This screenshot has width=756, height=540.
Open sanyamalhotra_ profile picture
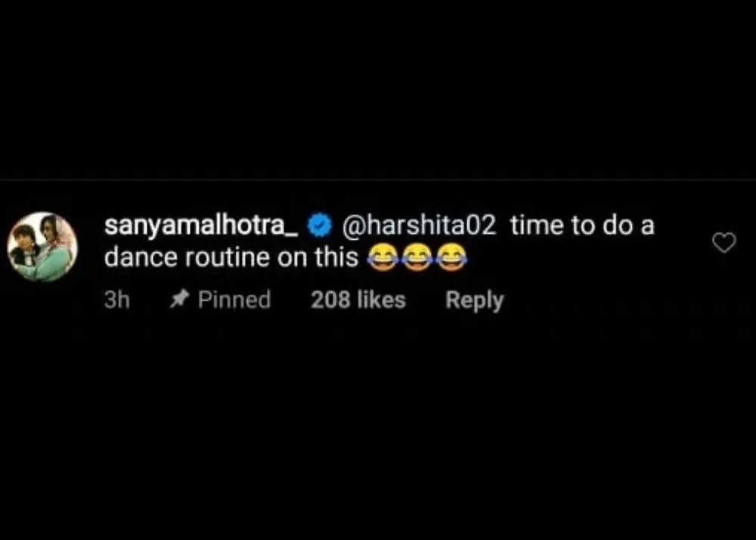(42, 247)
